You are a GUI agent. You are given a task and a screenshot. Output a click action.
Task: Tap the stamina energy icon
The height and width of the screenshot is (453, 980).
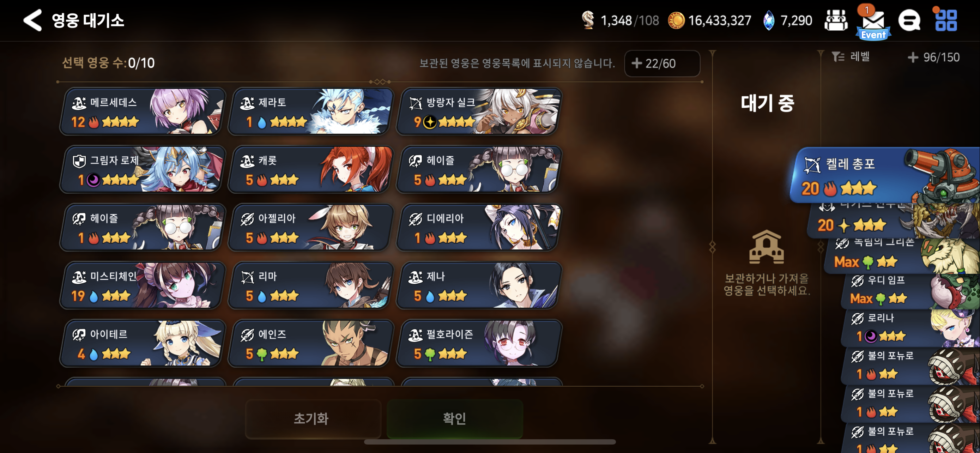coord(588,20)
